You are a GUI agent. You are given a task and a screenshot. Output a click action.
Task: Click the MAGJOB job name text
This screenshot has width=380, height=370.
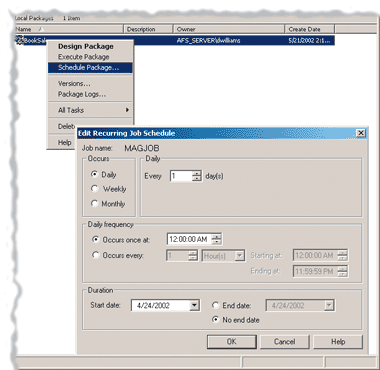pyautogui.click(x=142, y=148)
